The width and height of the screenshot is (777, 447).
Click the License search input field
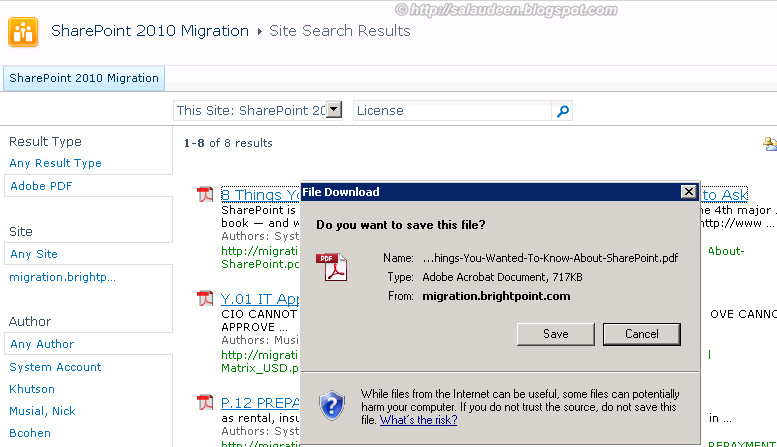(452, 111)
